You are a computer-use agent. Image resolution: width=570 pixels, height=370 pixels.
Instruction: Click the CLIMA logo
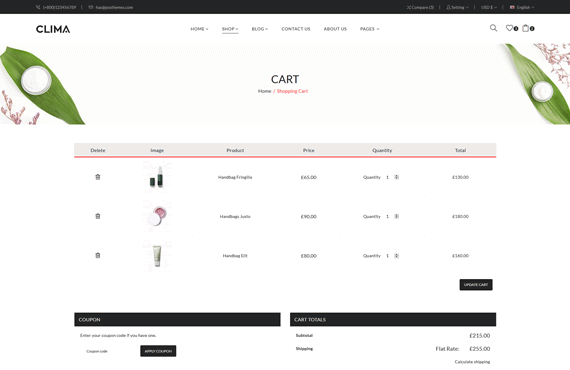tap(53, 29)
